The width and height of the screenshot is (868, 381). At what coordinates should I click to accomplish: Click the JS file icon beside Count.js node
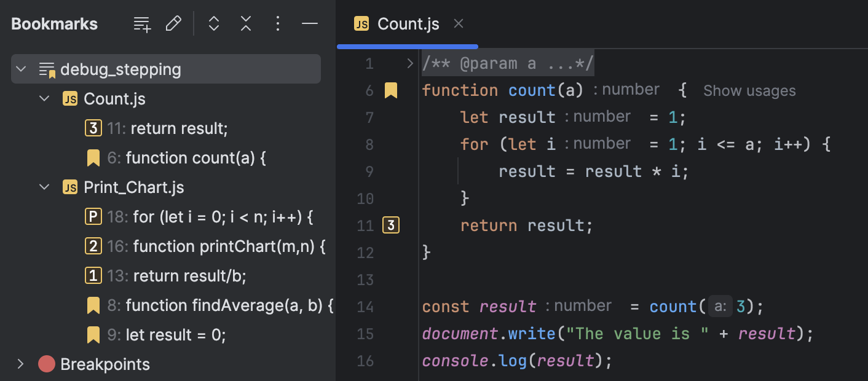click(x=69, y=98)
